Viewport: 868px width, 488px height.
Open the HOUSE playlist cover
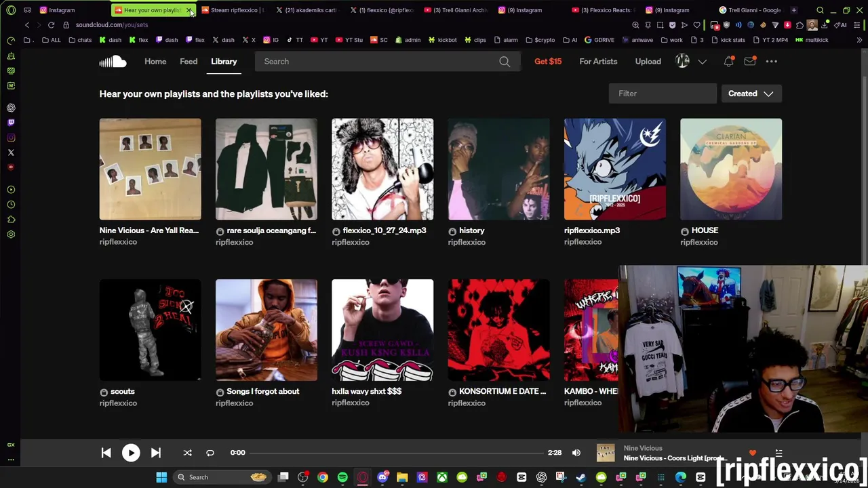tap(731, 169)
